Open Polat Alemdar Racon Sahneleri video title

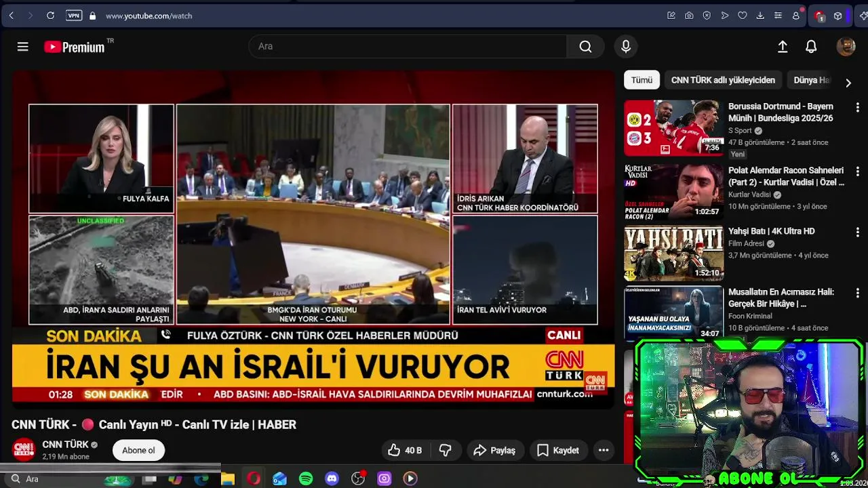[786, 176]
